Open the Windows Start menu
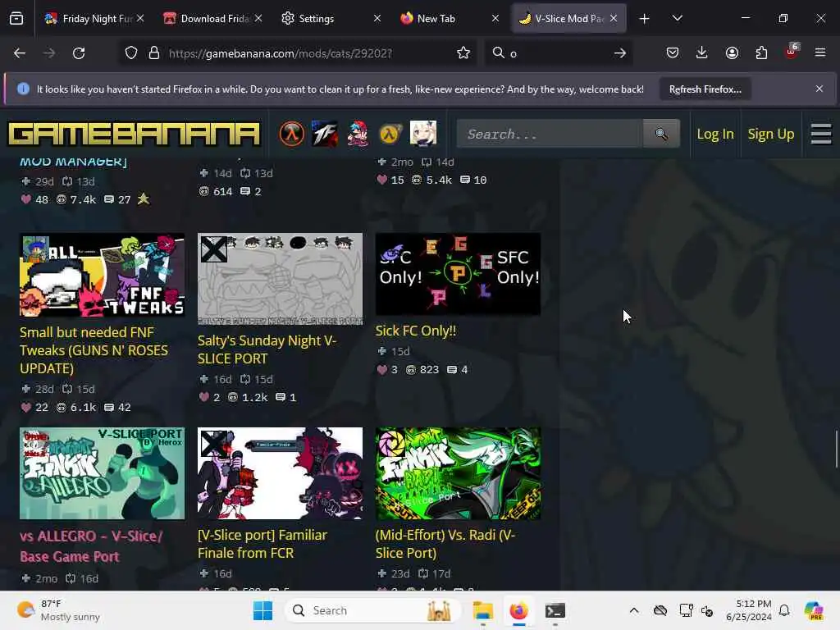Screen dimensions: 840x630 [x=262, y=610]
